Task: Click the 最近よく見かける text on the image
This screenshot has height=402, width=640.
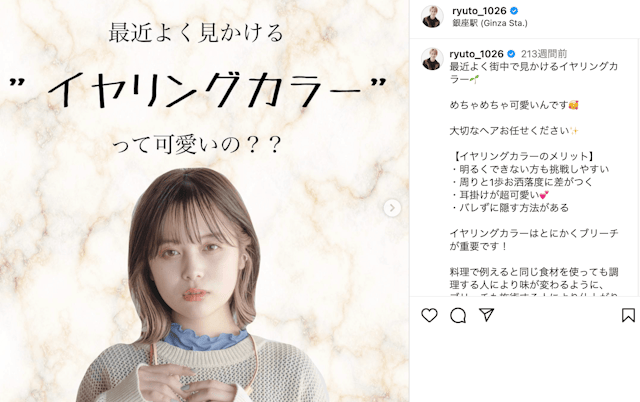Action: [196, 33]
